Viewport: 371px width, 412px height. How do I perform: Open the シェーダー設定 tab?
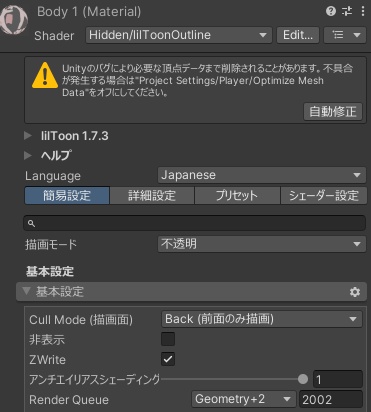tap(324, 195)
